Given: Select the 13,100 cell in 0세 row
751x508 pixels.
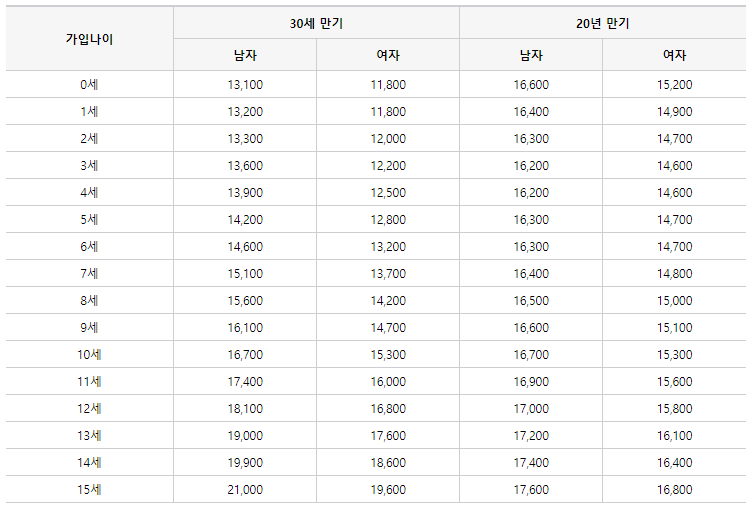Looking at the screenshot, I should pyautogui.click(x=245, y=85).
